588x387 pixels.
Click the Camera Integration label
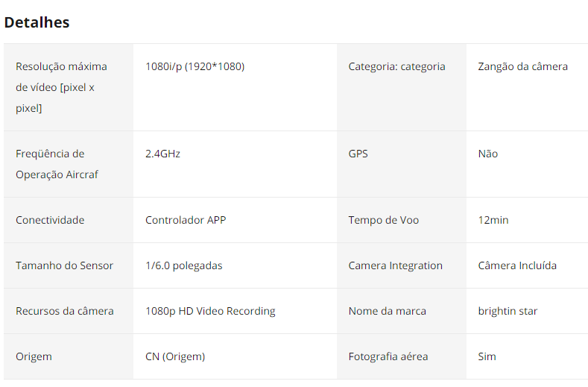(x=395, y=265)
